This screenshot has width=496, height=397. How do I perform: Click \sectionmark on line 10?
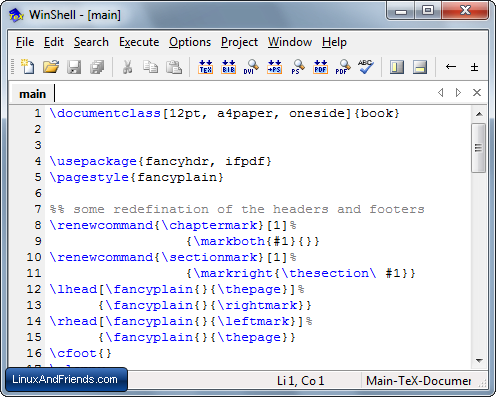coord(210,258)
